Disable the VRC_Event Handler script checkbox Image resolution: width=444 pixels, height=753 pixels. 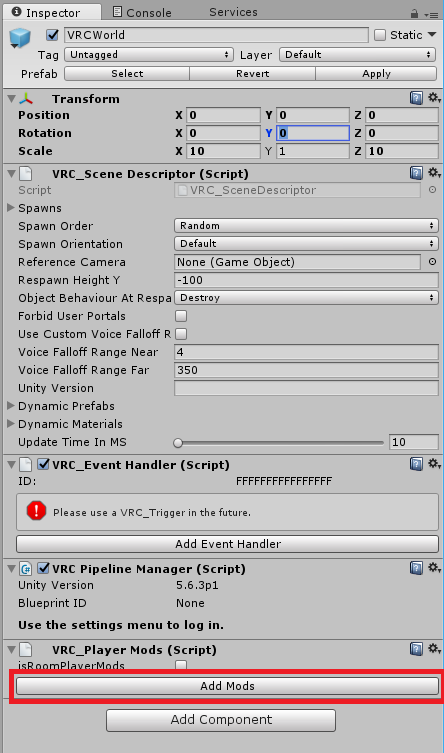[44, 464]
